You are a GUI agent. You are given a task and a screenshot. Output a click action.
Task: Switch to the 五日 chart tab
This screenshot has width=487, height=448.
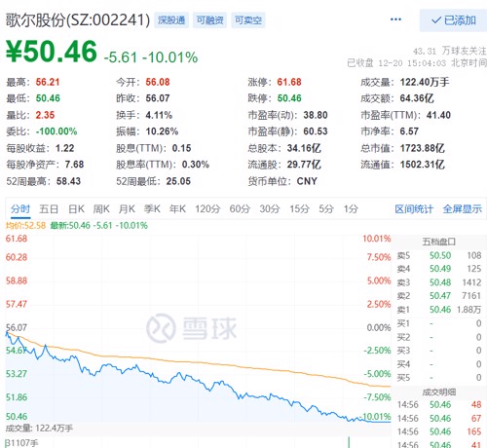pos(49,209)
